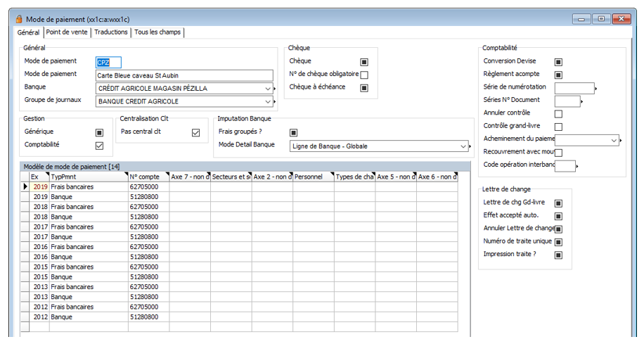Click the arrow beside Série de numérotation field

tap(597, 89)
